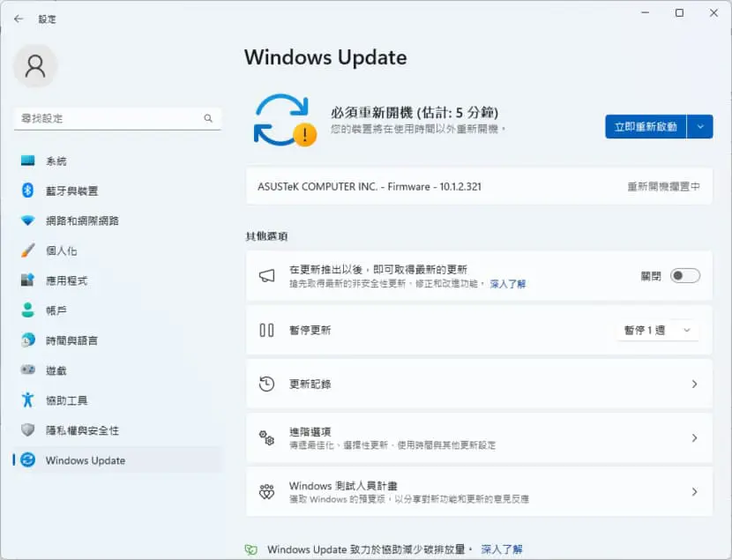Click the 立即重新啟動 button
The width and height of the screenshot is (732, 560).
pos(646,126)
